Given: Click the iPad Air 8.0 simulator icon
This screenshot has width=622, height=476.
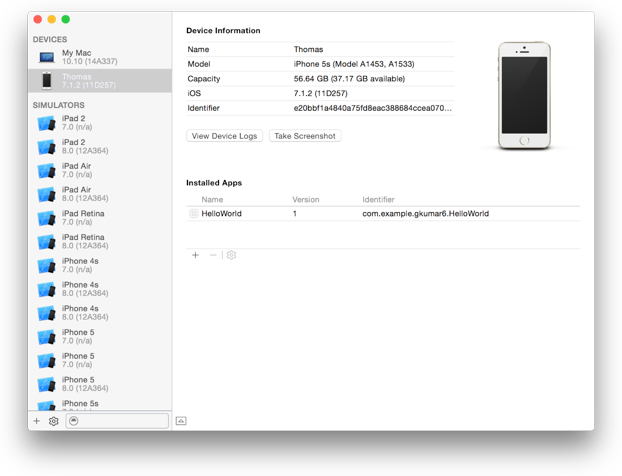Looking at the screenshot, I should click(x=46, y=194).
